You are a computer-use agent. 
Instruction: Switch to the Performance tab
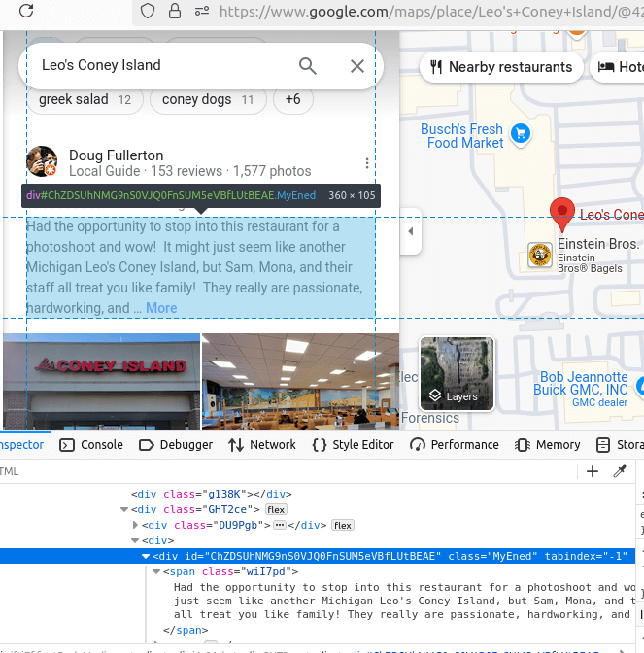(455, 445)
